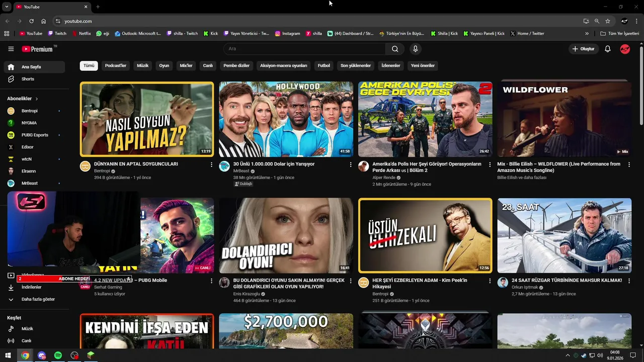The width and height of the screenshot is (644, 362).
Task: Open options for 24 SAAT RÜZGAR TÜRBİNİNDE video
Action: point(629,281)
